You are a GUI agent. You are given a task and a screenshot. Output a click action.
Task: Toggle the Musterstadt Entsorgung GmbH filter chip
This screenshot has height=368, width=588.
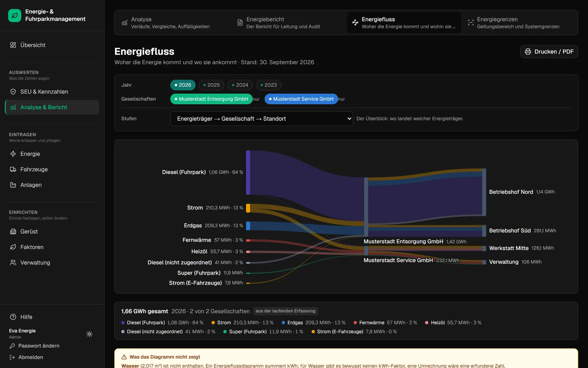click(211, 99)
